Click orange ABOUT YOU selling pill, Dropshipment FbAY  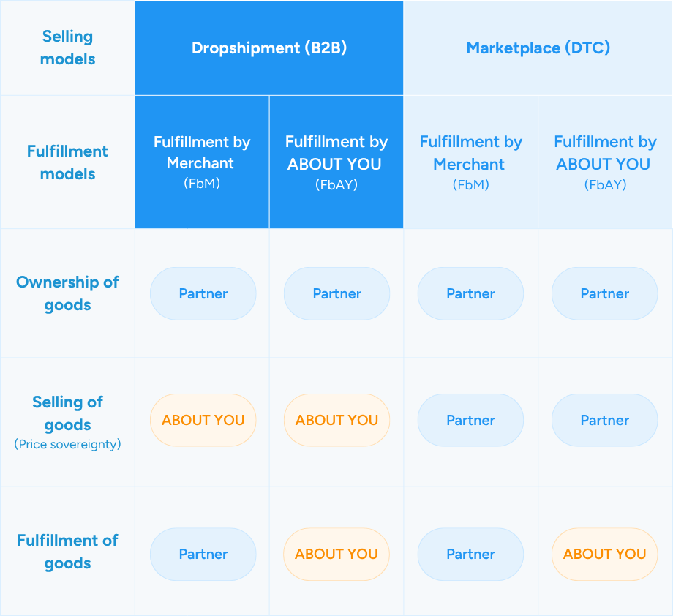[337, 420]
